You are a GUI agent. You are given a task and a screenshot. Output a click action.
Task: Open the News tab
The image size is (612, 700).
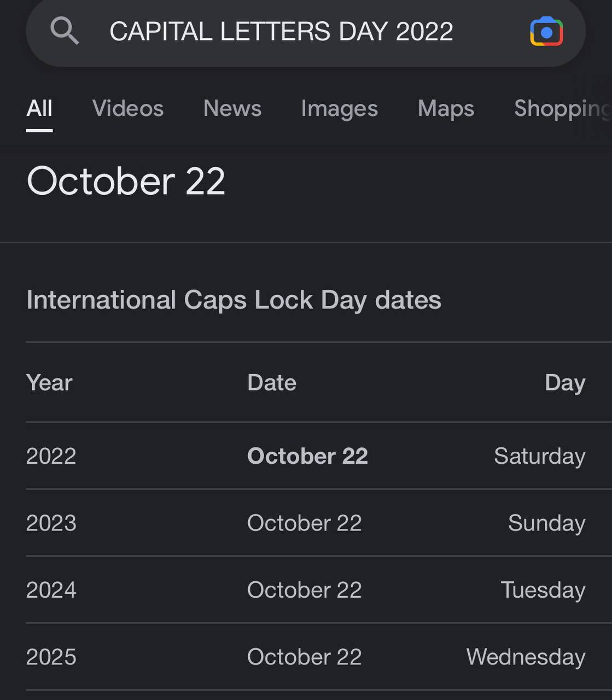[232, 108]
